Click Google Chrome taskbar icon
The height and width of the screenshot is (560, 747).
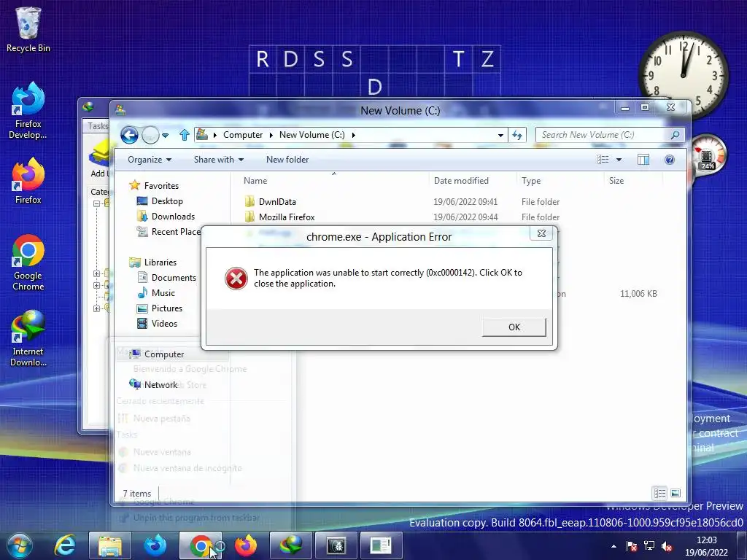[201, 545]
